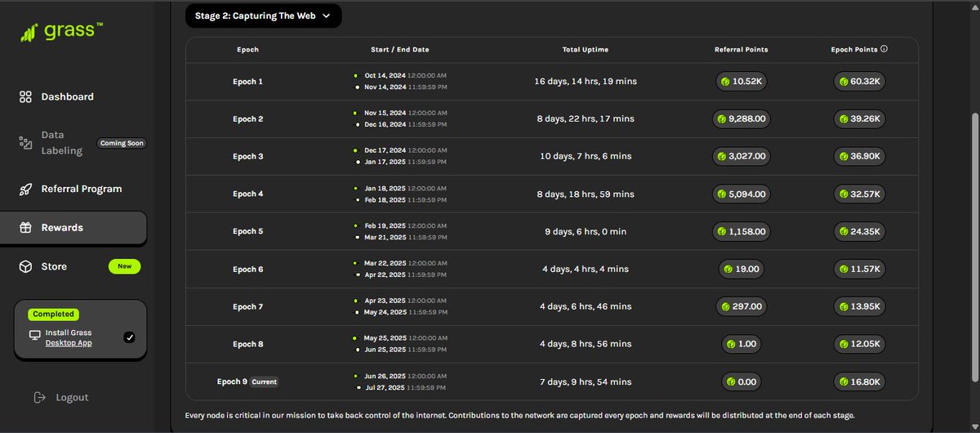Select the Epoch 3 row label

click(248, 156)
